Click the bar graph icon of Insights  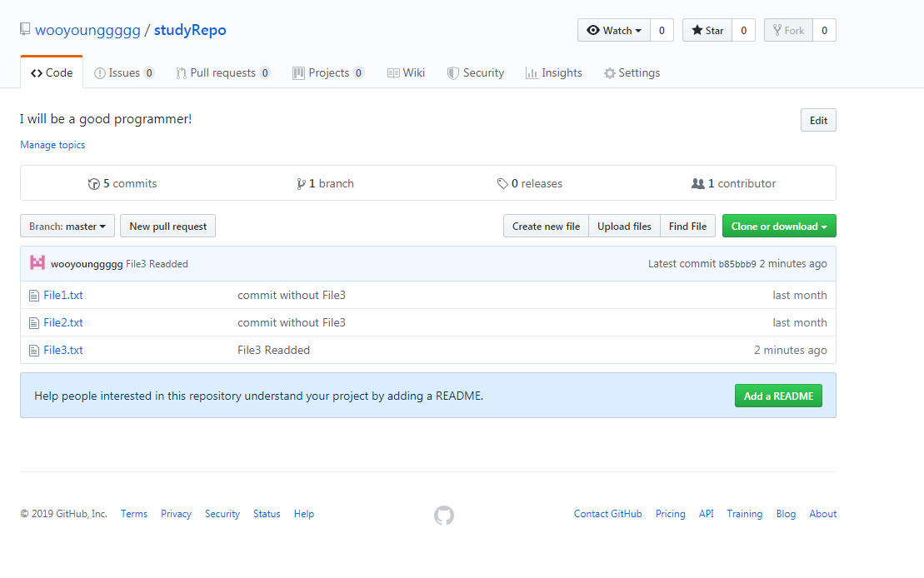tap(532, 73)
